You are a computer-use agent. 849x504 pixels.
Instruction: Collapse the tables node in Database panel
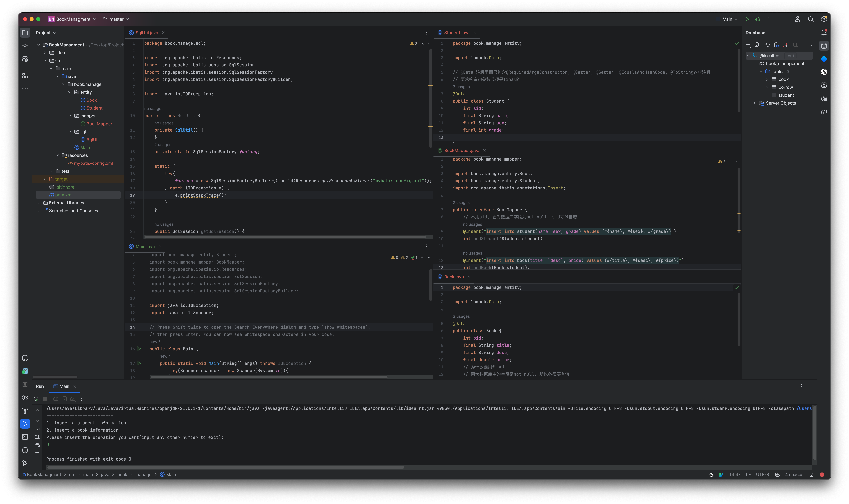tap(761, 71)
